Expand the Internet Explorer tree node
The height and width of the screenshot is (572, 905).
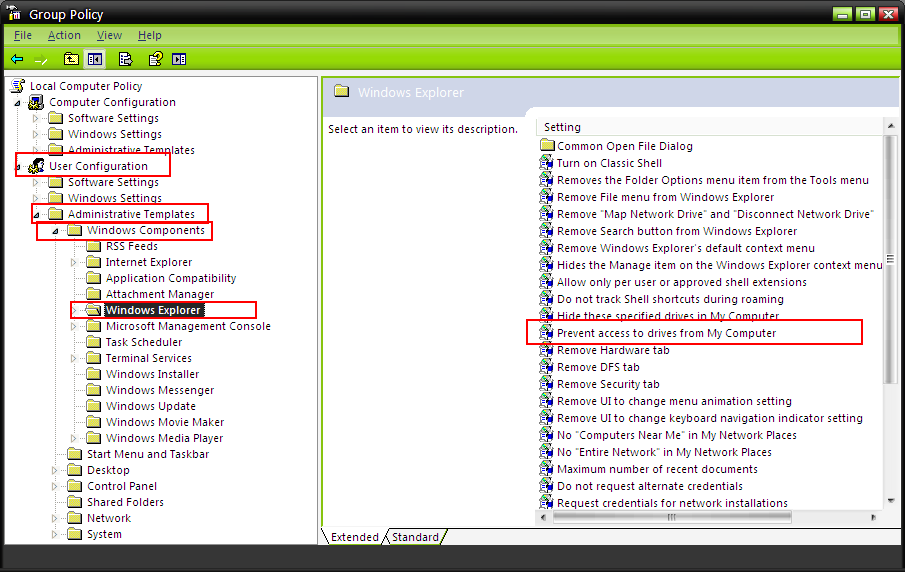point(73,263)
